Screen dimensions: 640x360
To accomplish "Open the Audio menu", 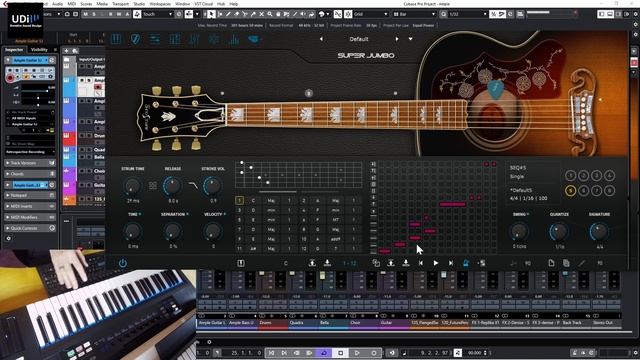I will pos(58,4).
